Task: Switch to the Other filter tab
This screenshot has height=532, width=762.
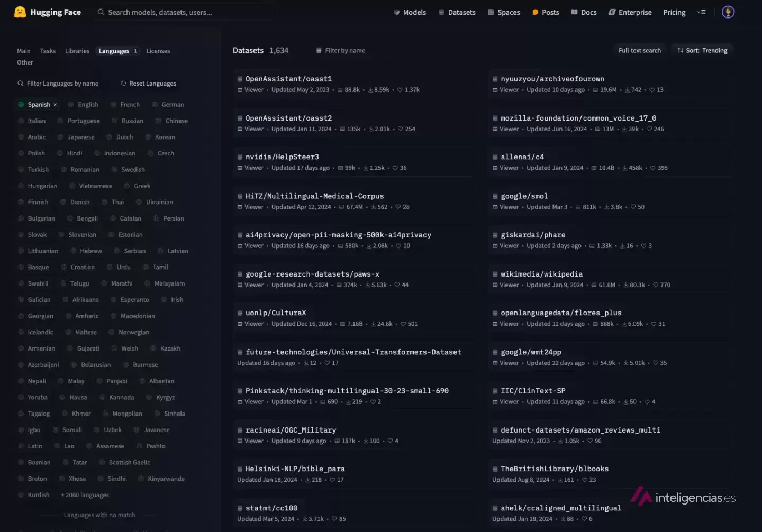Action: 25,62
